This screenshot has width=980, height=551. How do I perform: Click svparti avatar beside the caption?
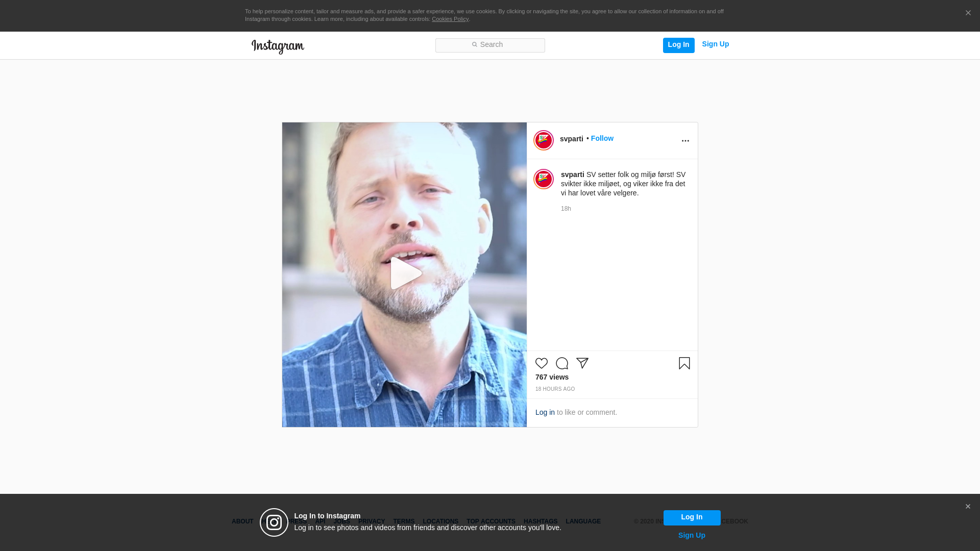(544, 179)
